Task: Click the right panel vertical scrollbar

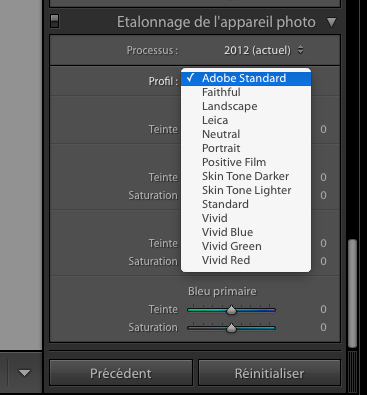Action: point(352,293)
